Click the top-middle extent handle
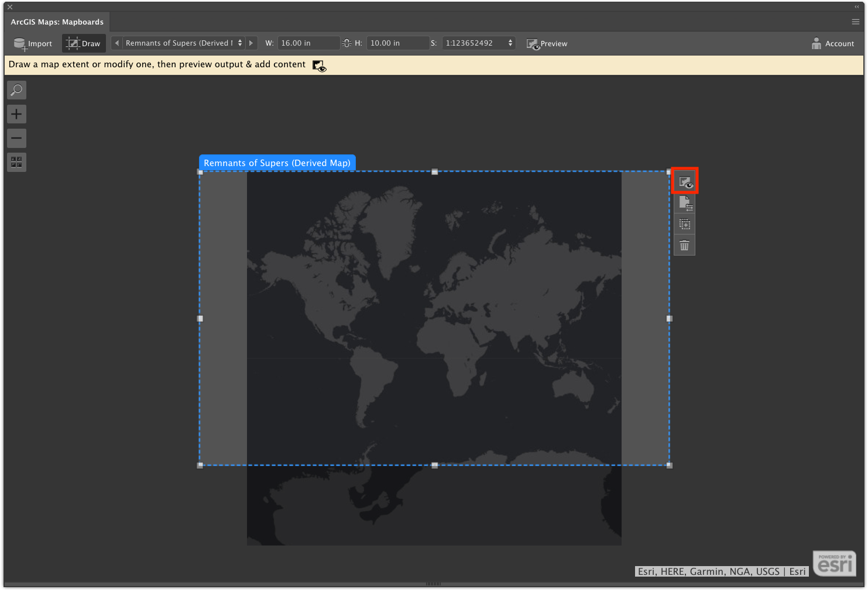868x593 pixels. pos(435,172)
